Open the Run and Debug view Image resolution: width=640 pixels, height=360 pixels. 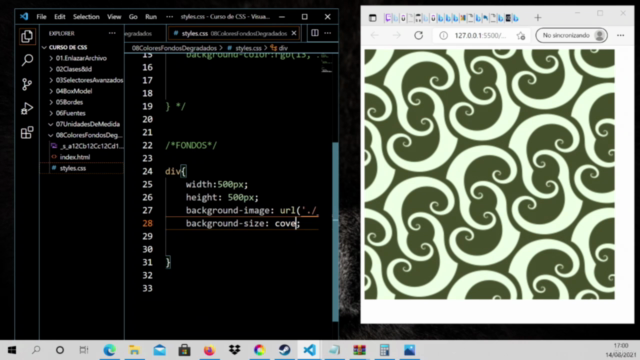[27, 109]
